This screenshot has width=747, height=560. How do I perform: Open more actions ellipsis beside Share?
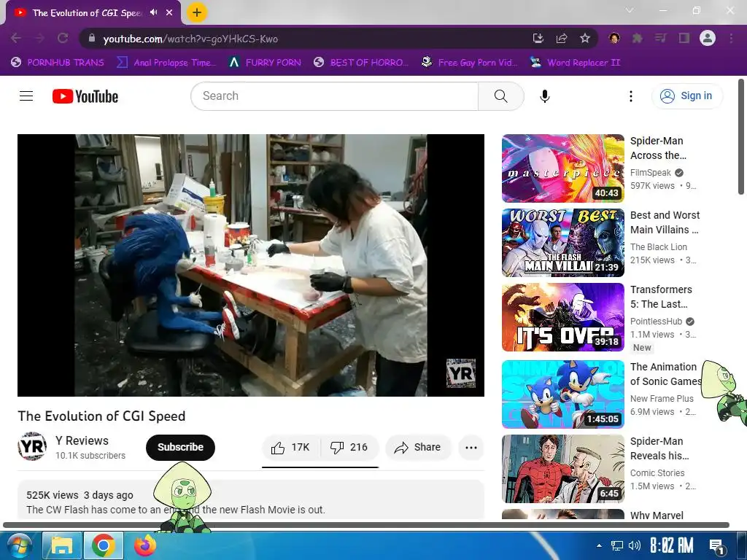(471, 448)
